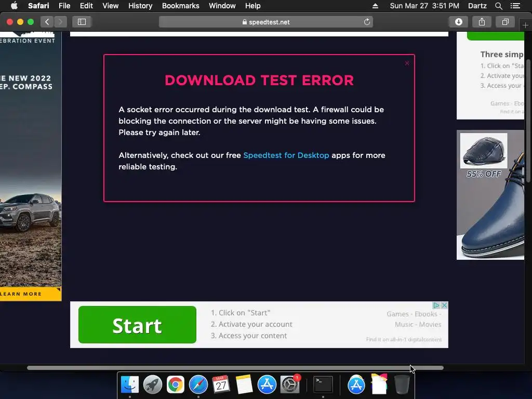Open Launchpad rocket icon in Dock
The width and height of the screenshot is (532, 399).
point(153,385)
